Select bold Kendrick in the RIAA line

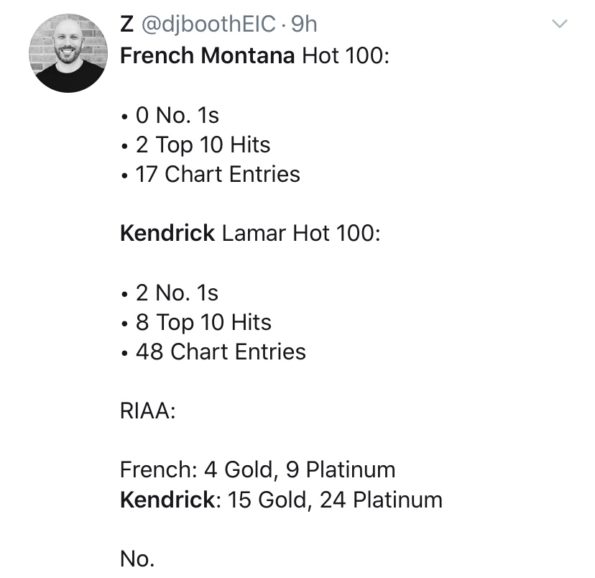167,499
